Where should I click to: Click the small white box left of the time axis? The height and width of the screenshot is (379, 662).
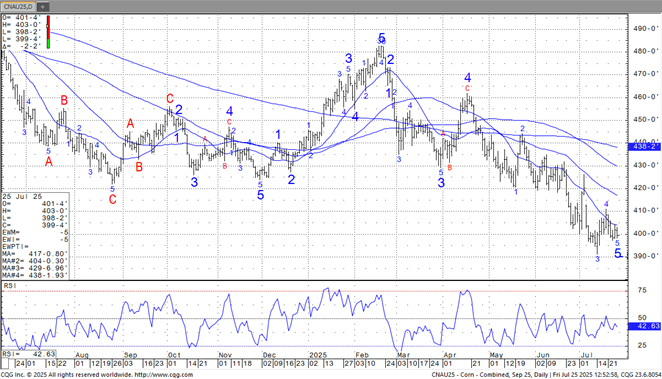(5, 364)
